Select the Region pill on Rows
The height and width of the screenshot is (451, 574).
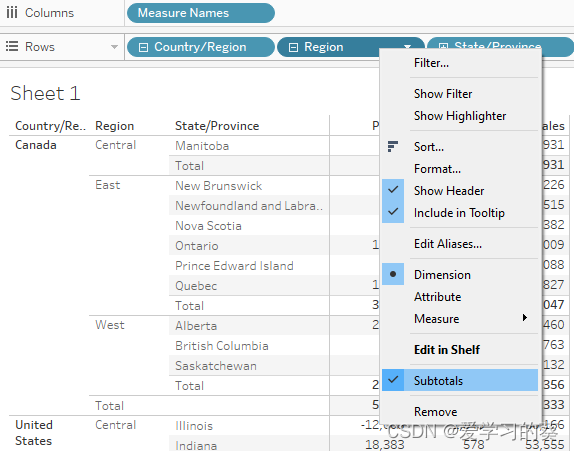pyautogui.click(x=350, y=47)
